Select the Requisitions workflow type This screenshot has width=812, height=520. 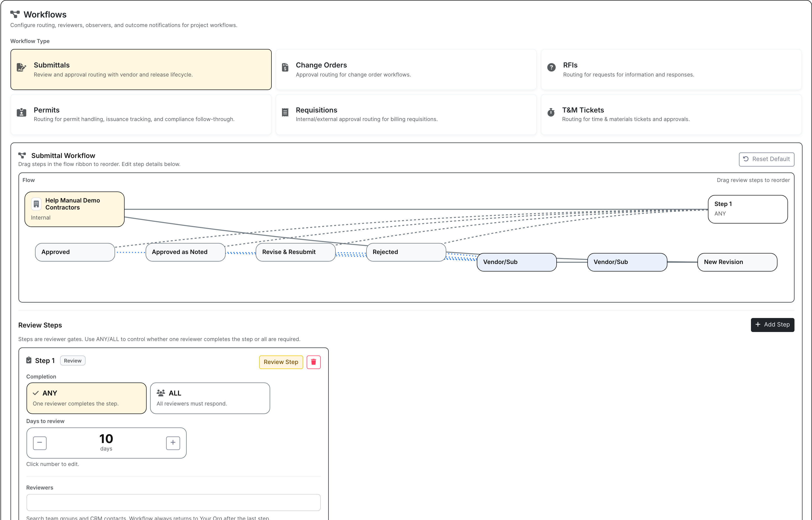pyautogui.click(x=406, y=114)
